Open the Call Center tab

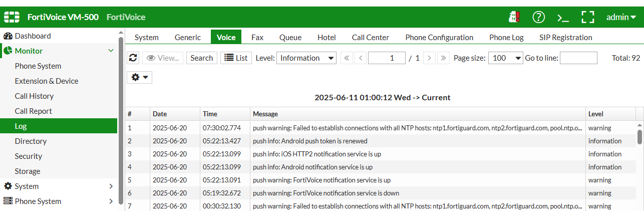pyautogui.click(x=371, y=38)
